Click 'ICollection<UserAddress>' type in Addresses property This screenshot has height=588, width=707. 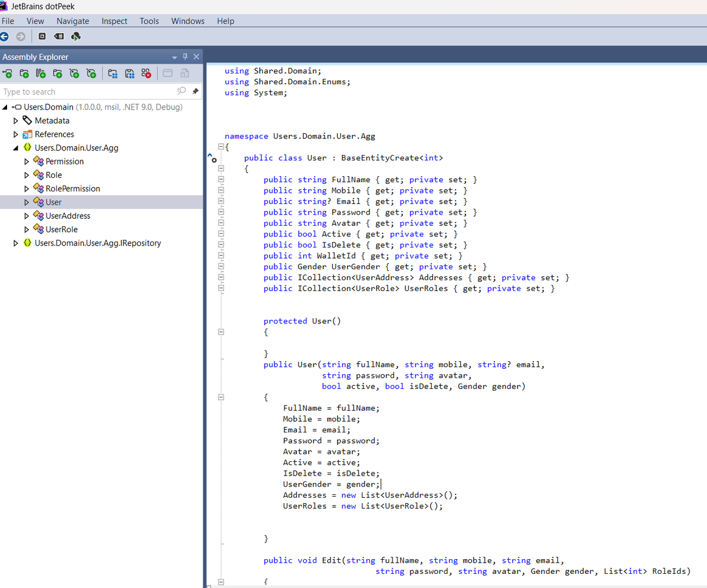356,278
